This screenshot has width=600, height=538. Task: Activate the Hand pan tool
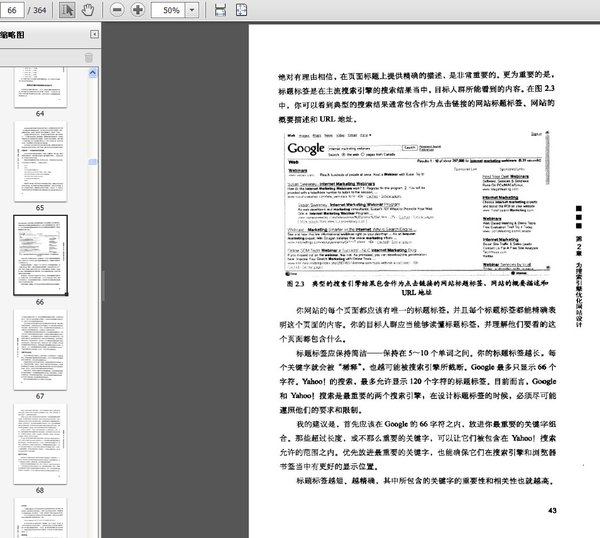pos(88,10)
